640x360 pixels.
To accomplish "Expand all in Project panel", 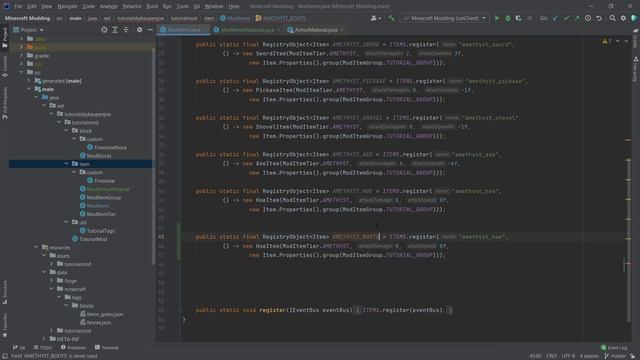I will pos(115,30).
